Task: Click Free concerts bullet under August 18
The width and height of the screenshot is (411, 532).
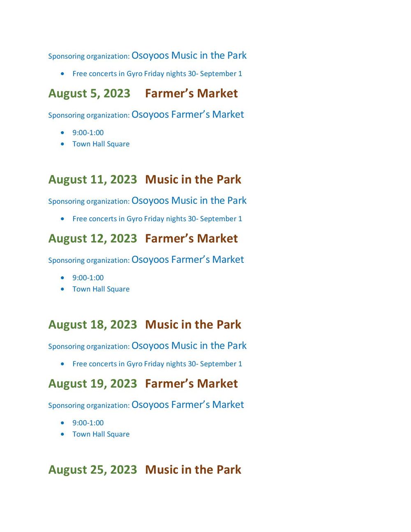Action: point(157,364)
